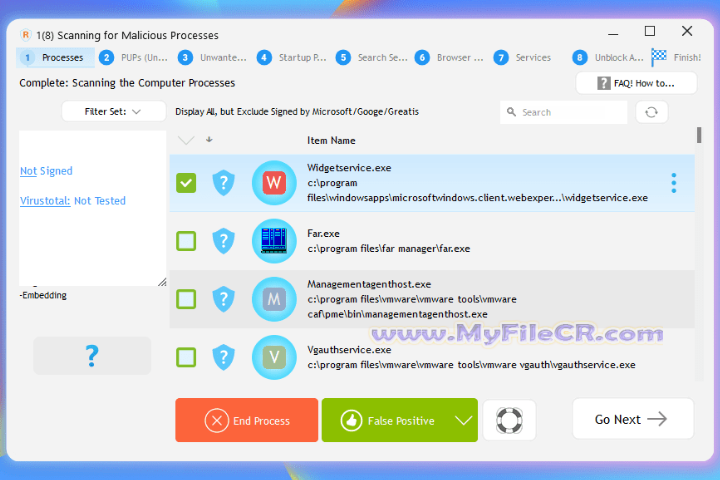Click step number 8 circle icon
The width and height of the screenshot is (720, 480).
(x=580, y=57)
